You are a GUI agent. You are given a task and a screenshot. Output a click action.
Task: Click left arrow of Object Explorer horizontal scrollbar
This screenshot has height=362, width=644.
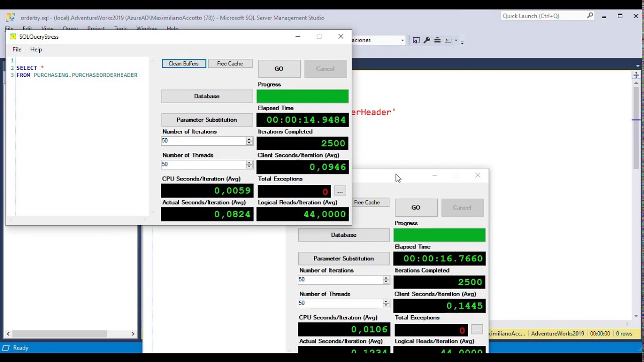8,334
